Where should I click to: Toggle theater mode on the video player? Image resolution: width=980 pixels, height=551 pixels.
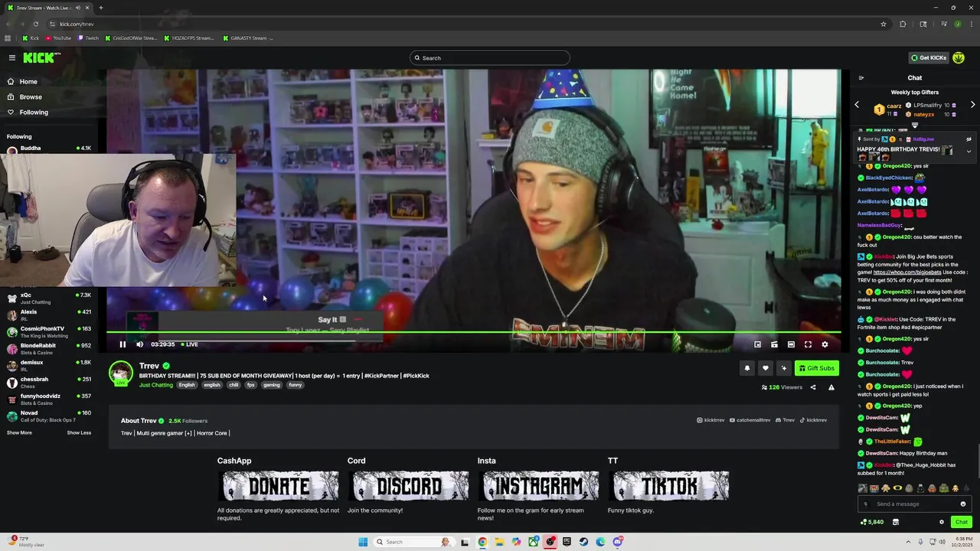pos(791,344)
